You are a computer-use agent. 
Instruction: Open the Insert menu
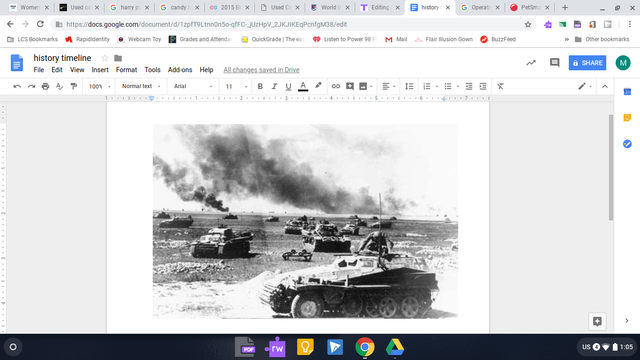click(x=100, y=70)
